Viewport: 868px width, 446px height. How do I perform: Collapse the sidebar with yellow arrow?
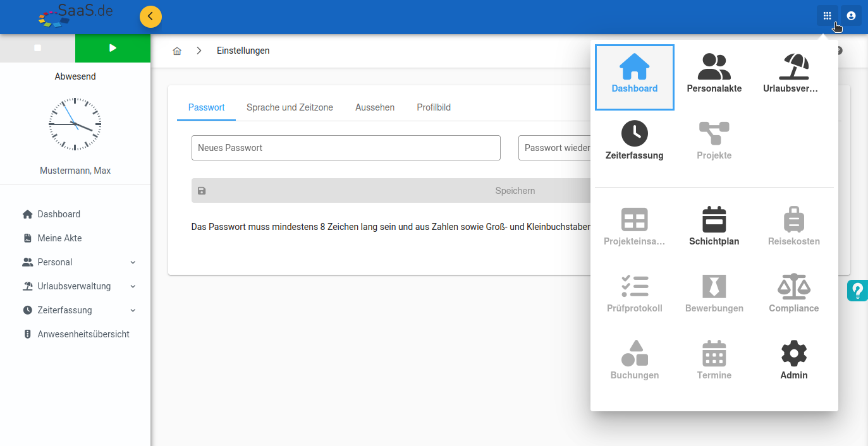(150, 16)
